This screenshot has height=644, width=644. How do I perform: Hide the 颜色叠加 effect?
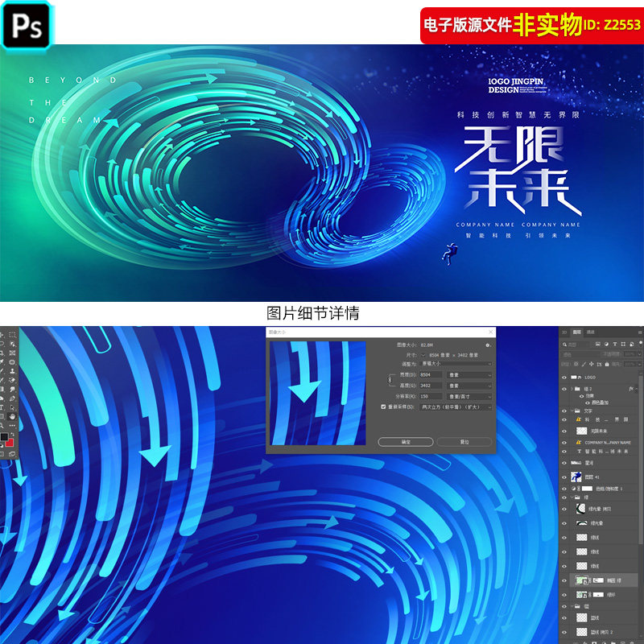[588, 403]
